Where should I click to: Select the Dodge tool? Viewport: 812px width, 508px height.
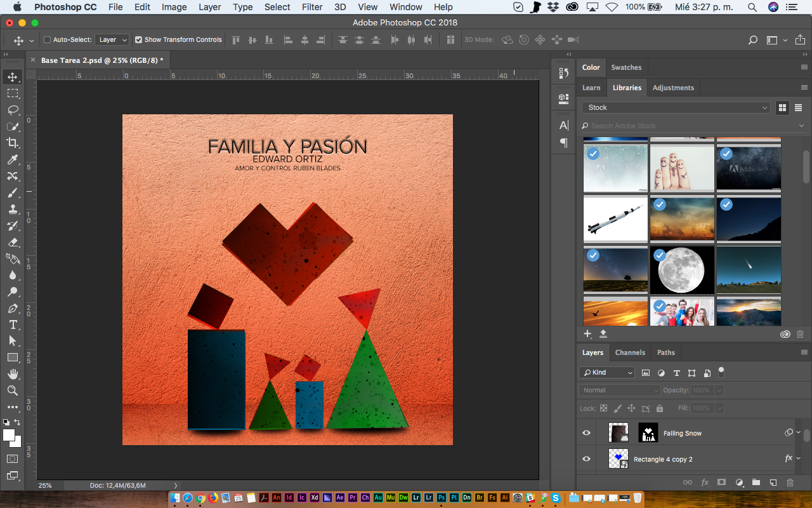[x=13, y=291]
